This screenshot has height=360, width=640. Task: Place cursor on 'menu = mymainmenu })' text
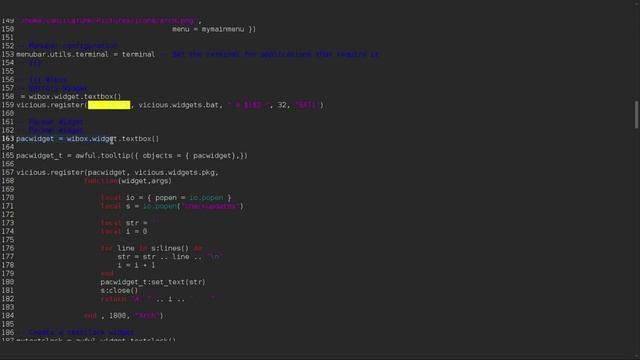click(214, 29)
